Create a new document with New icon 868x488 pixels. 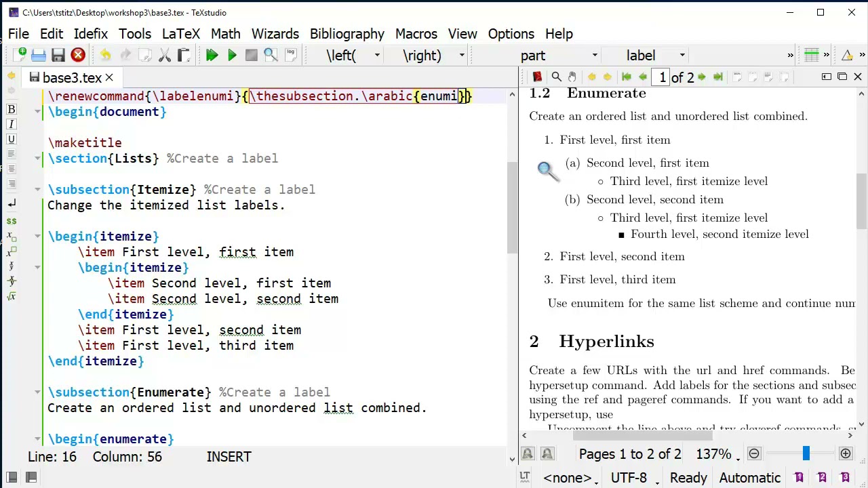pos(19,56)
